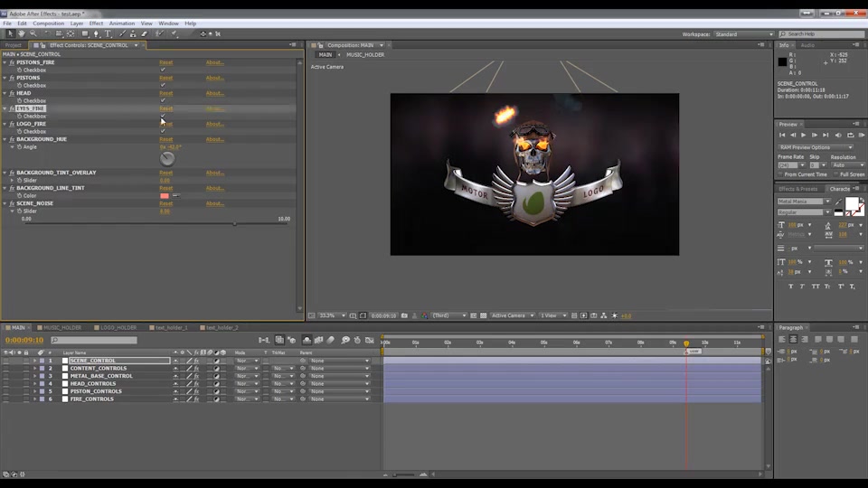
Task: Open the Active Camera view dropdown
Action: [x=513, y=316]
